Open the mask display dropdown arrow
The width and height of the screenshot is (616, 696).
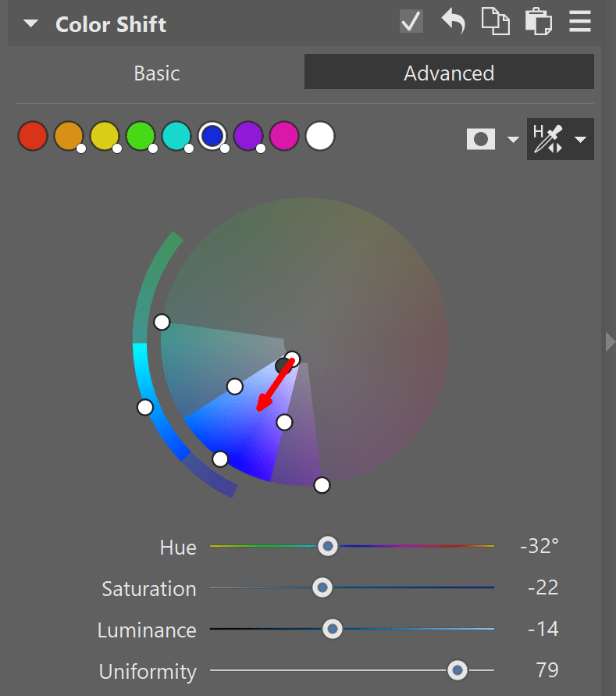click(x=513, y=139)
